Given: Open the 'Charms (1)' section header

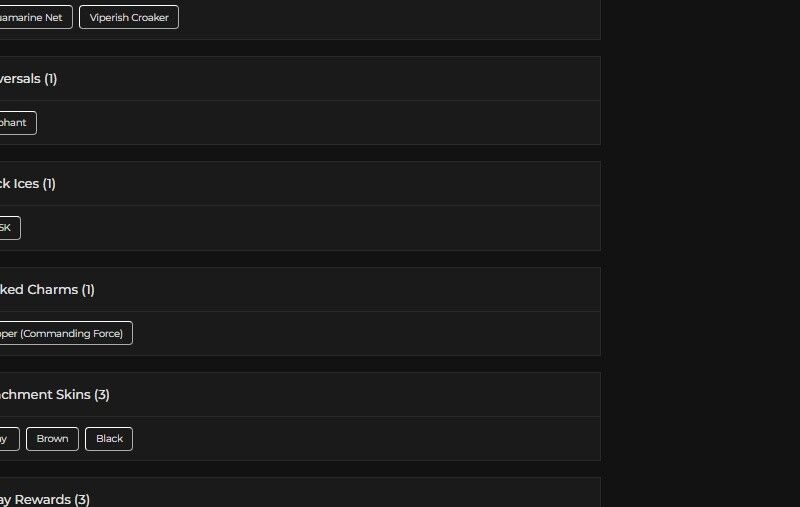Looking at the screenshot, I should 47,290.
